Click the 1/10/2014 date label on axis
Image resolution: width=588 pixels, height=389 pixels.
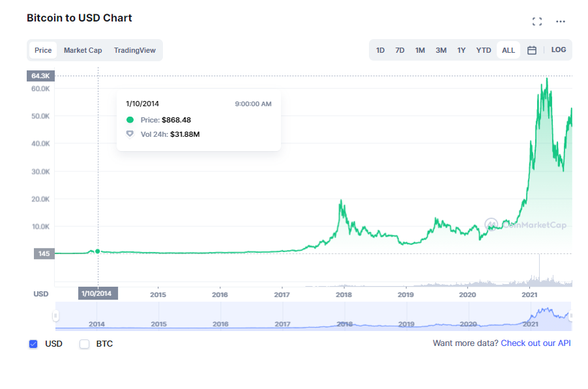click(98, 293)
